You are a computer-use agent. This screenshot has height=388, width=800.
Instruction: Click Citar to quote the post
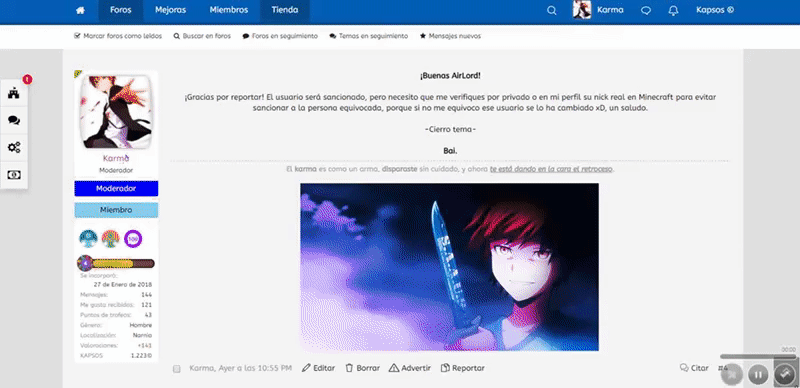694,368
